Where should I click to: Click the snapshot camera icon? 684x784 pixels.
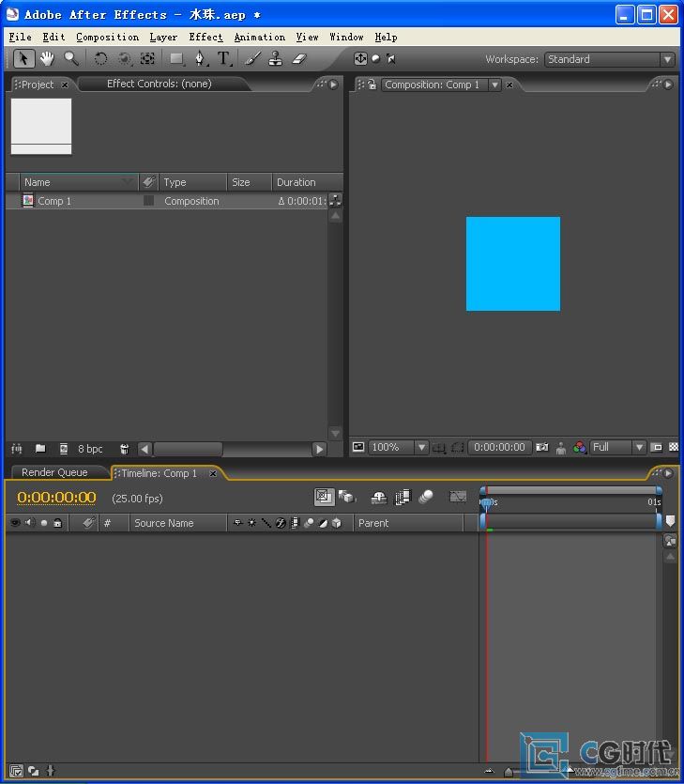coord(542,447)
